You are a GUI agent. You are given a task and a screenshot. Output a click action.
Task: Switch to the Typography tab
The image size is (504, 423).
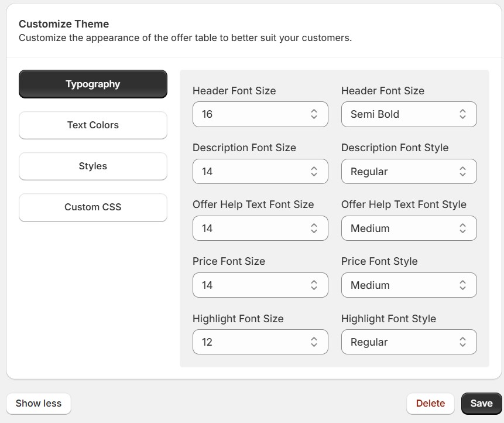click(x=92, y=84)
